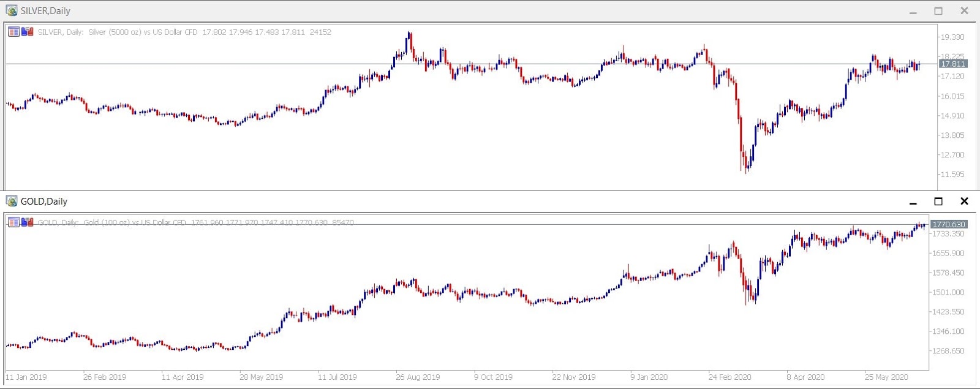
Task: Click the 12.700 price level on SILVER axis
Action: (952, 155)
